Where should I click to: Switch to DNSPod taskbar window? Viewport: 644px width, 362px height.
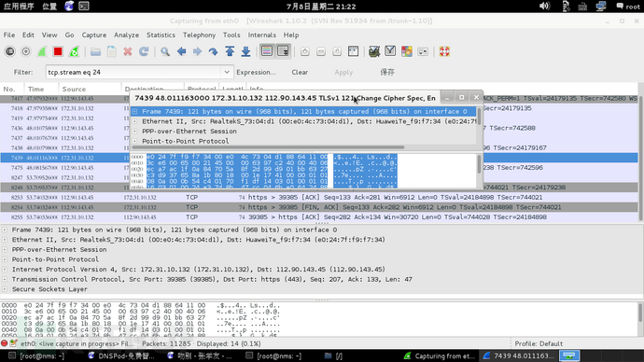pos(121,355)
